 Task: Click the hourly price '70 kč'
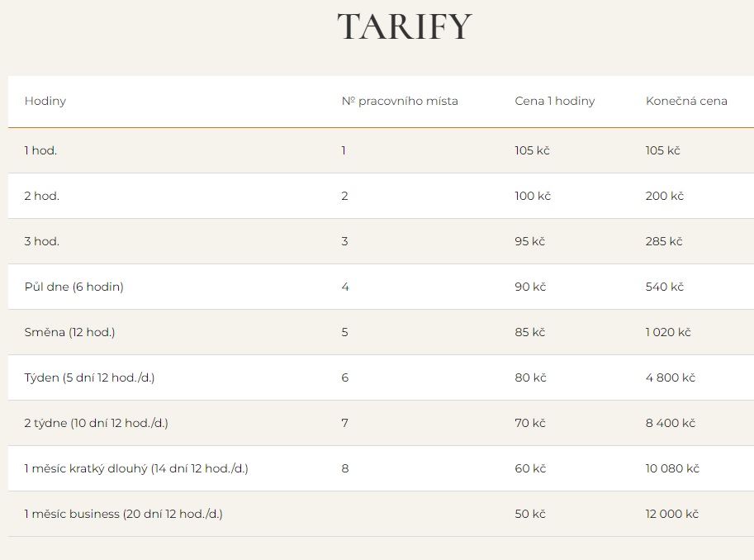(x=530, y=423)
